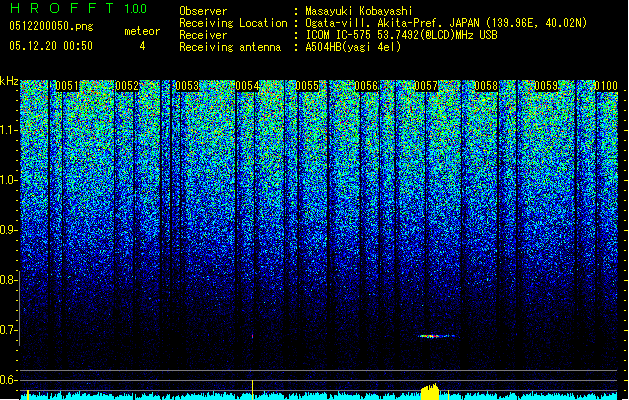Click the meteor count value 4

(x=142, y=46)
